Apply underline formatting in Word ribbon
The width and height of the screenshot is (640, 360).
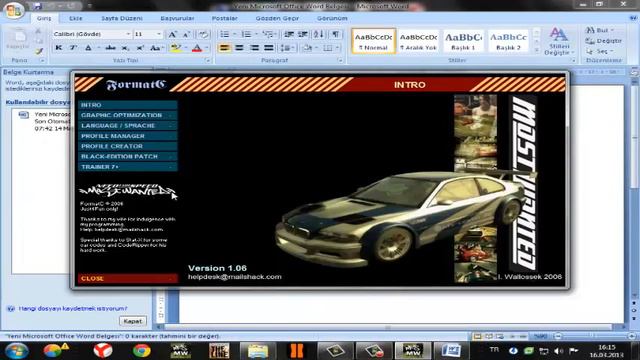tap(88, 48)
